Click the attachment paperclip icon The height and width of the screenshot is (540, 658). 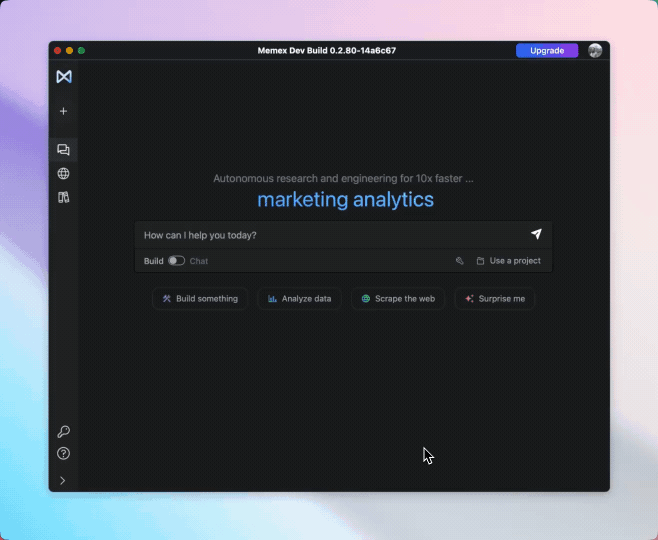pyautogui.click(x=460, y=261)
